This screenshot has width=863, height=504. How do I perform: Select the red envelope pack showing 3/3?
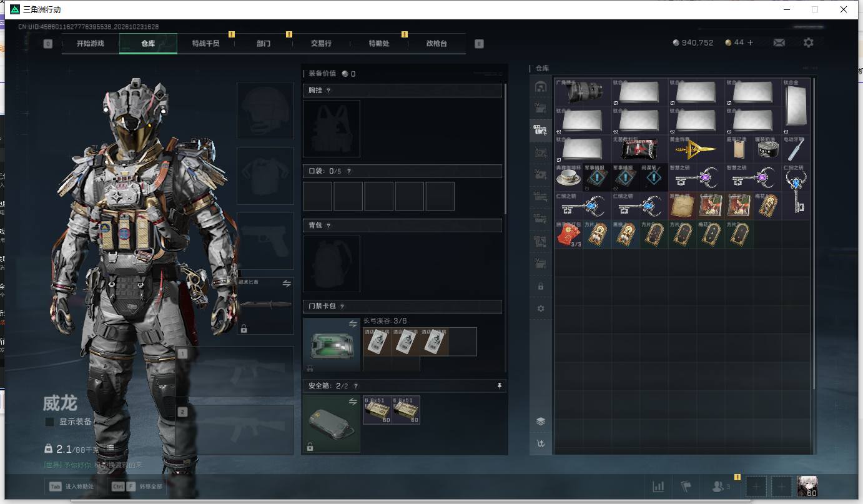(569, 234)
